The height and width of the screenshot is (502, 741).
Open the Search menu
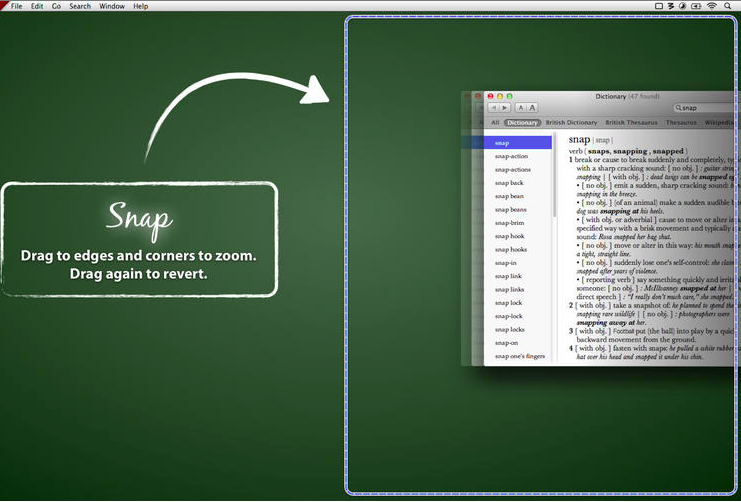coord(80,6)
